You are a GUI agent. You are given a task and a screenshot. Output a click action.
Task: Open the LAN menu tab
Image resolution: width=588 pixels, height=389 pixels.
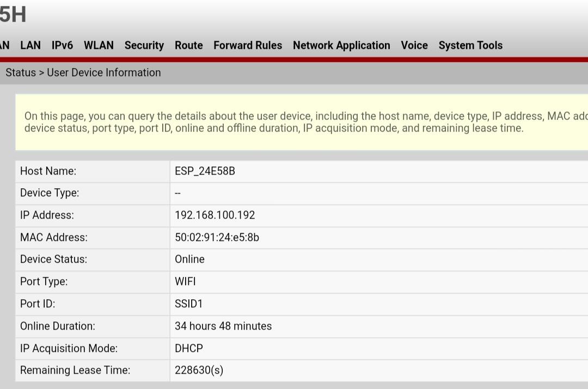[30, 46]
